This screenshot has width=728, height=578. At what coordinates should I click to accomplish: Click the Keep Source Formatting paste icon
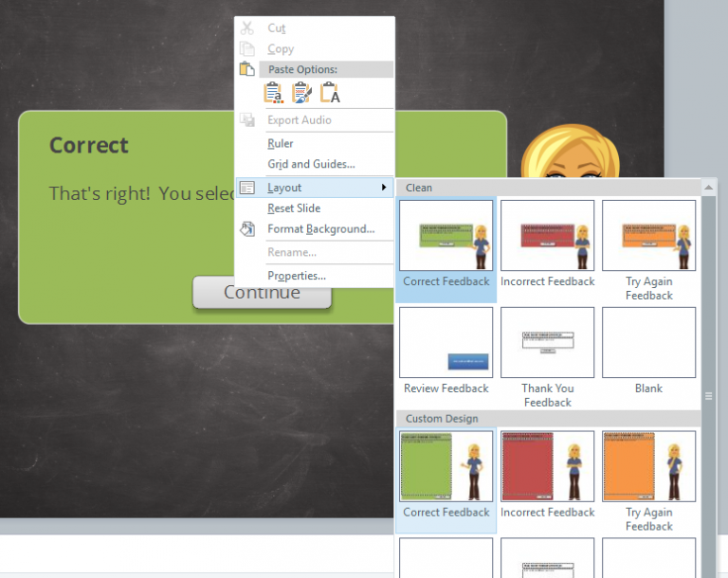click(302, 93)
